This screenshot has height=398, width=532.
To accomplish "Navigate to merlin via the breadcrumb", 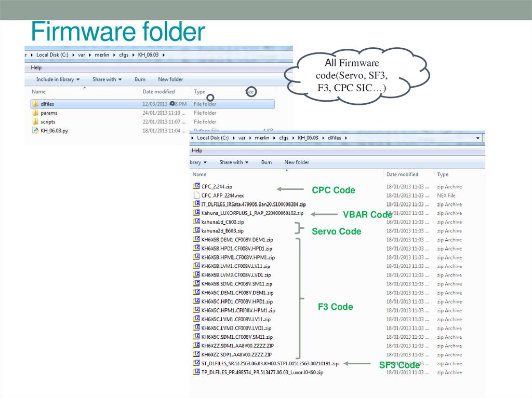I will (102, 54).
